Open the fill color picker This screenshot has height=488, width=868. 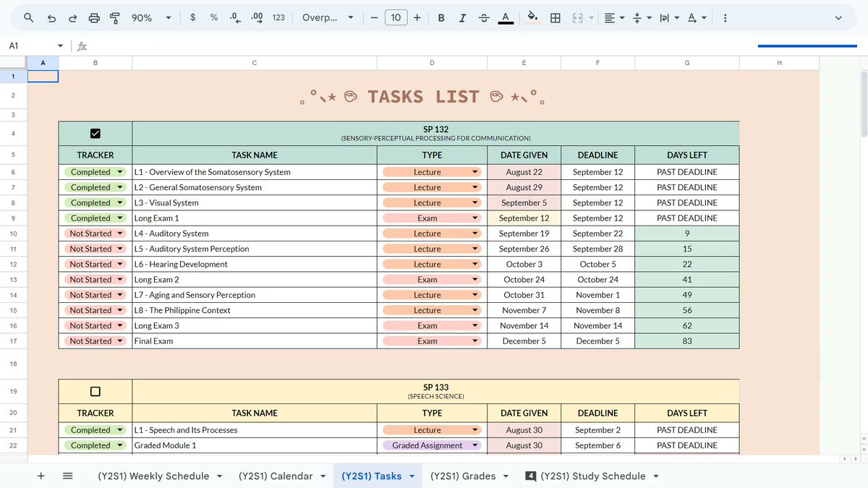pos(533,18)
